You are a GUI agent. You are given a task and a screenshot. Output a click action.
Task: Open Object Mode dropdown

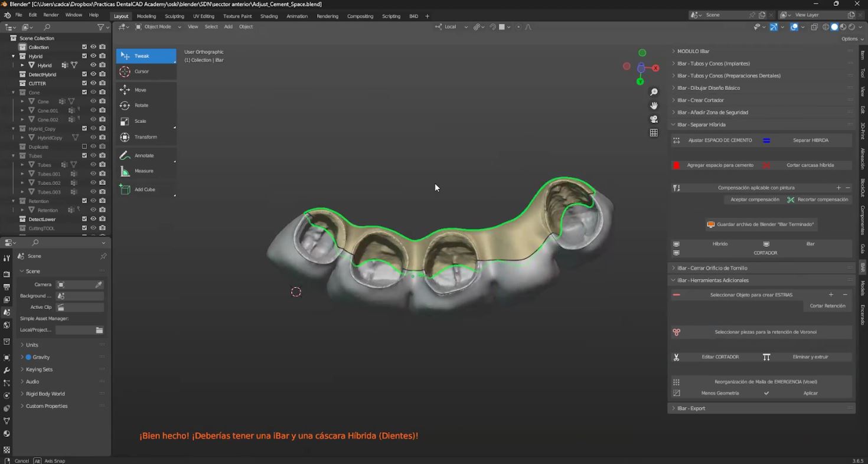coord(158,27)
